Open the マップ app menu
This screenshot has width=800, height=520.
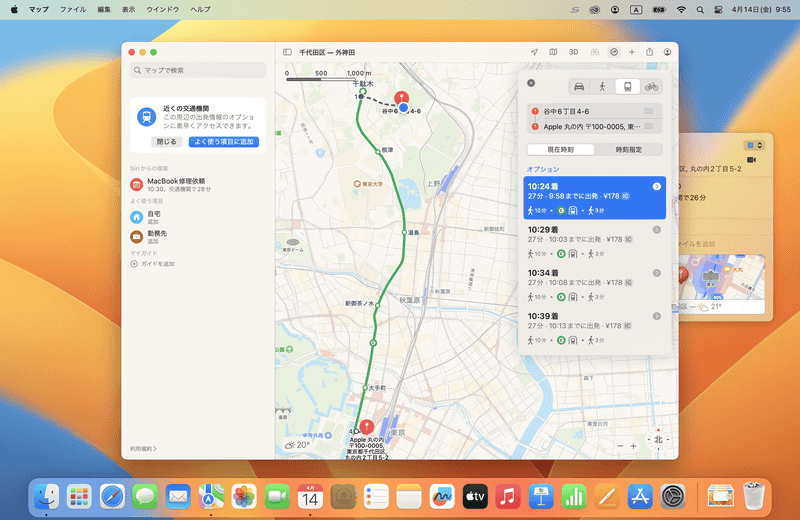tap(39, 9)
